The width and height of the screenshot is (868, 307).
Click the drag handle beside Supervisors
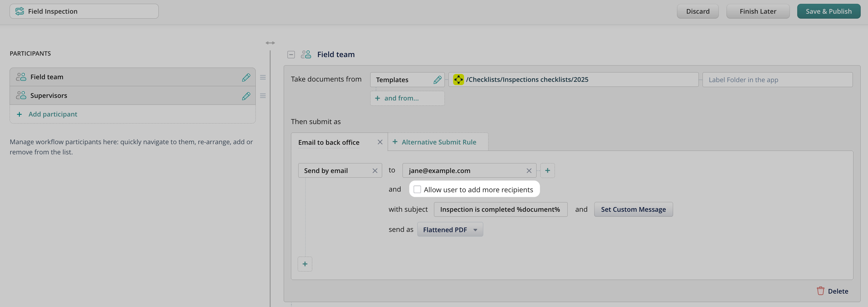tap(263, 96)
